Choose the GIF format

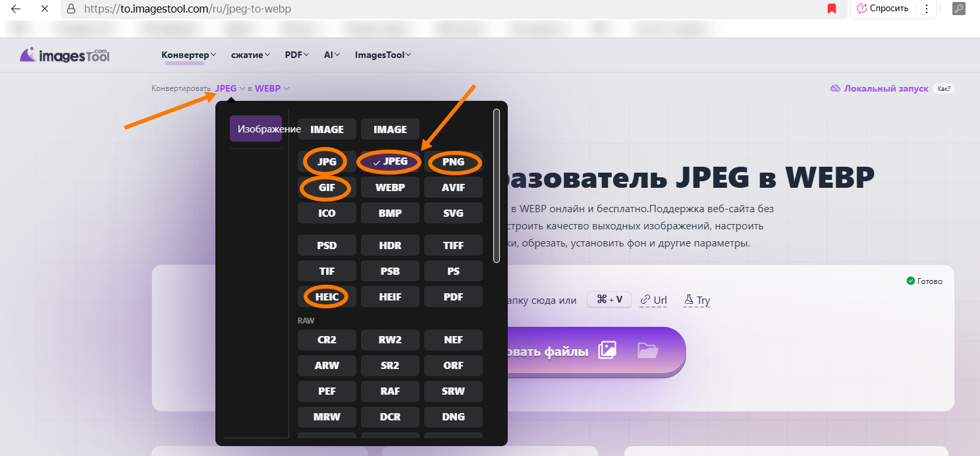(x=327, y=188)
